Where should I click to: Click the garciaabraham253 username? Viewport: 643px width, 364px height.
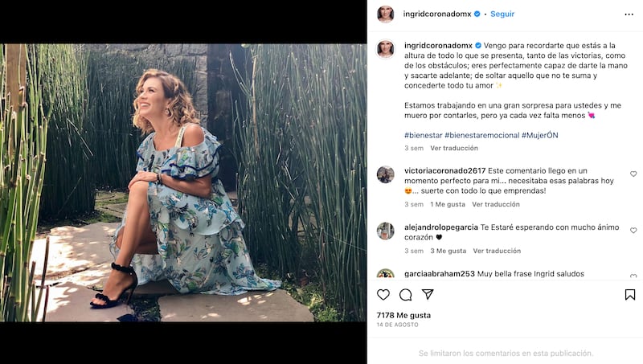pyautogui.click(x=439, y=274)
